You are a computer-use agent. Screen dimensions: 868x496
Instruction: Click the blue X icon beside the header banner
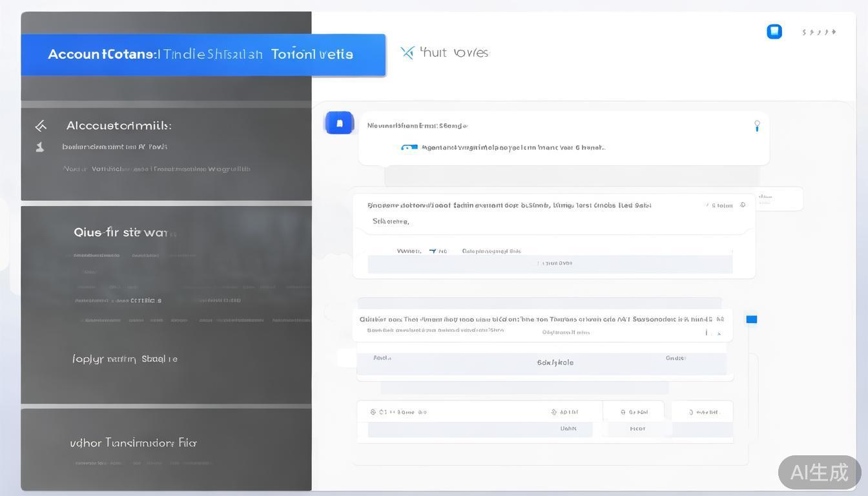(x=407, y=52)
